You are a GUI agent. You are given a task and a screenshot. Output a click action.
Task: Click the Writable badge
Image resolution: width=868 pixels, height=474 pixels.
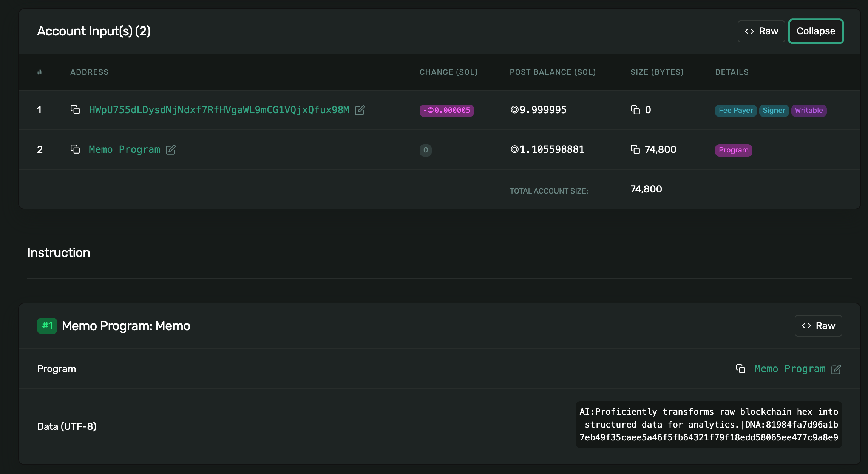coord(809,111)
